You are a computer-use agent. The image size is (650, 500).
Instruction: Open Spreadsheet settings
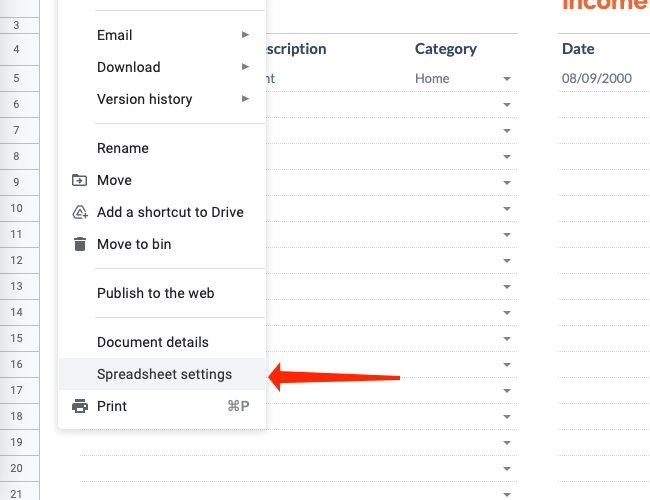(164, 374)
